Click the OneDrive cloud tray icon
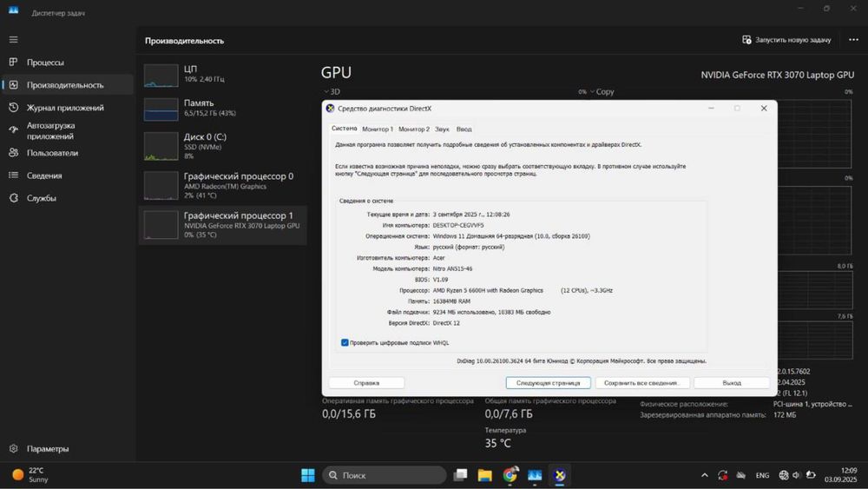Viewport: 868px width, 489px height. pyautogui.click(x=740, y=475)
